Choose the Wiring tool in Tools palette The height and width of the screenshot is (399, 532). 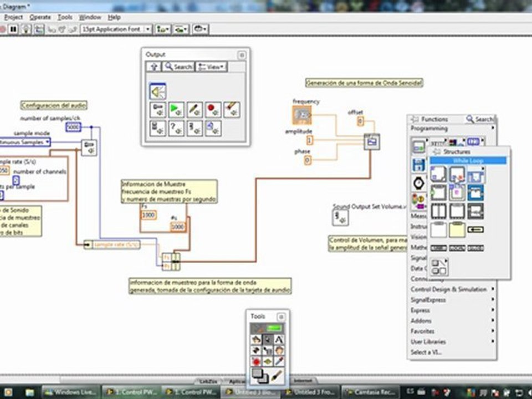point(256,350)
